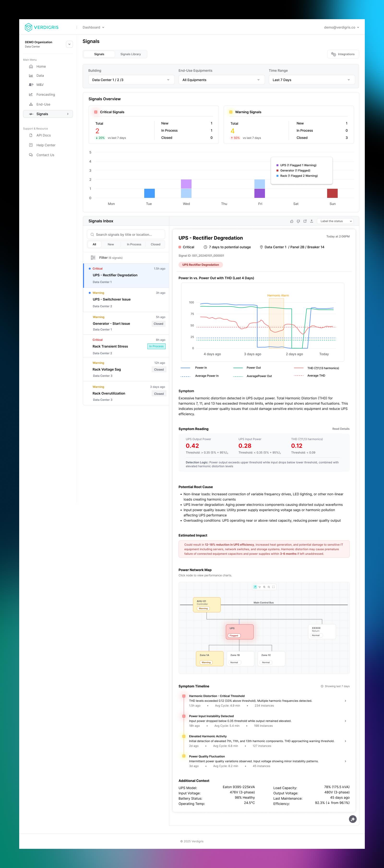The height and width of the screenshot is (868, 384).
Task: Open signal in new window icon
Action: click(x=305, y=221)
